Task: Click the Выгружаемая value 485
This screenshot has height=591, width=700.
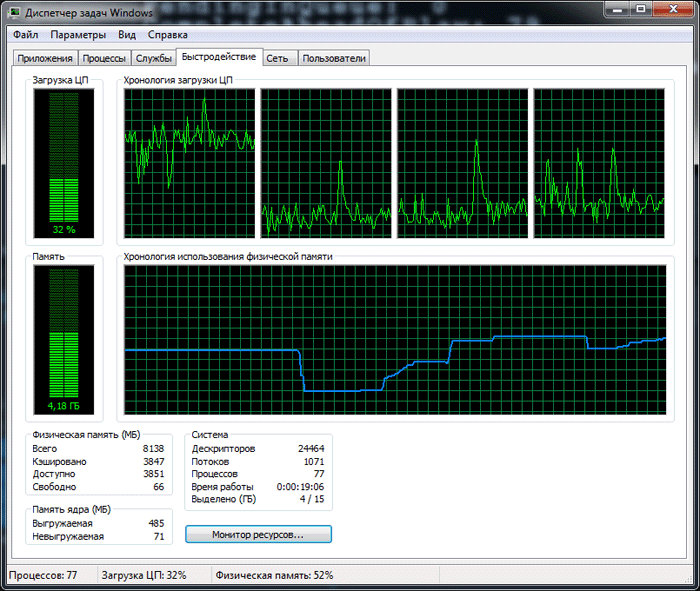Action: click(156, 523)
